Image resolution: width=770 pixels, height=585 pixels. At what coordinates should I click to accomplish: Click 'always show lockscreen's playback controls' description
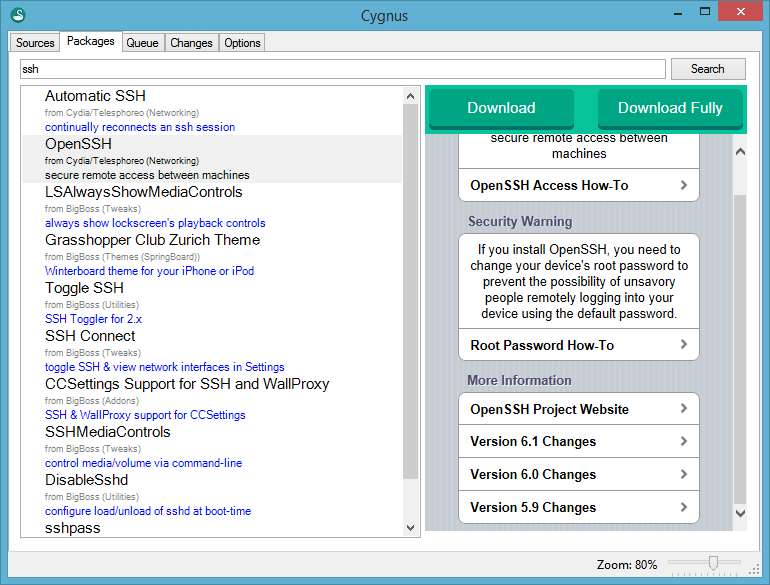(x=155, y=223)
